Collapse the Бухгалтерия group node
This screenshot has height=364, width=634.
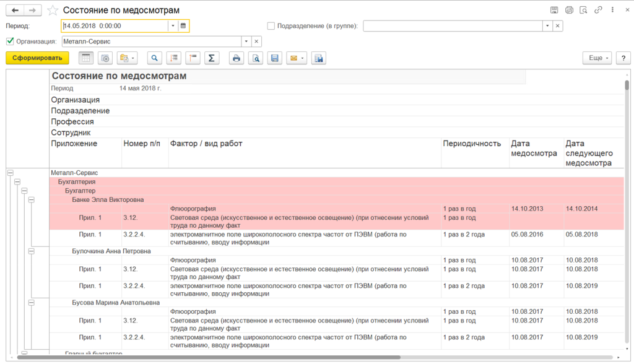coord(17,182)
